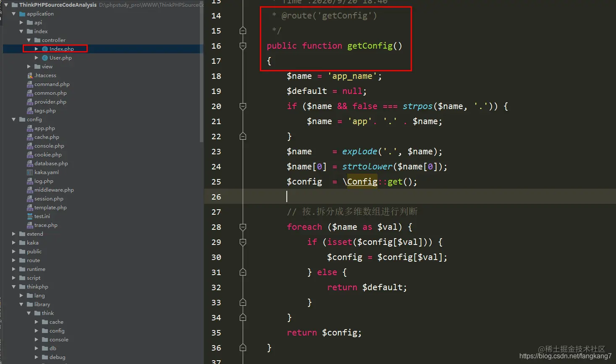Click the test.ini file icon
The width and height of the screenshot is (616, 364).
coord(30,216)
